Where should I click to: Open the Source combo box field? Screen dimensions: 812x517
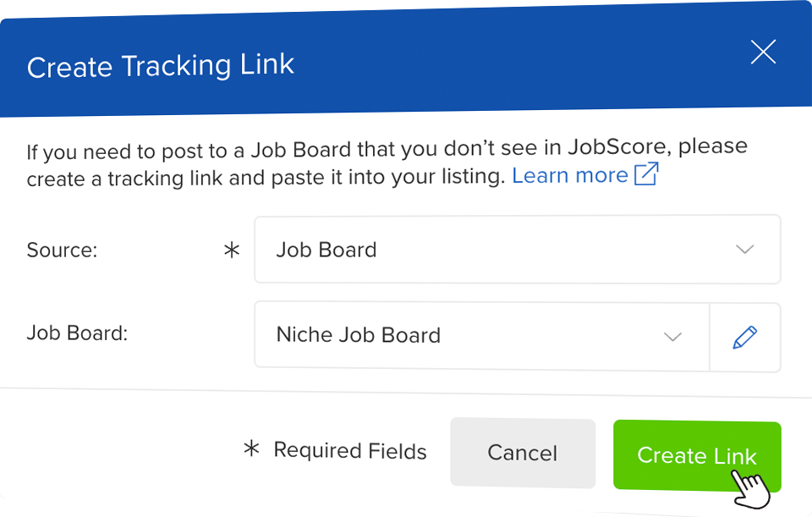(517, 250)
